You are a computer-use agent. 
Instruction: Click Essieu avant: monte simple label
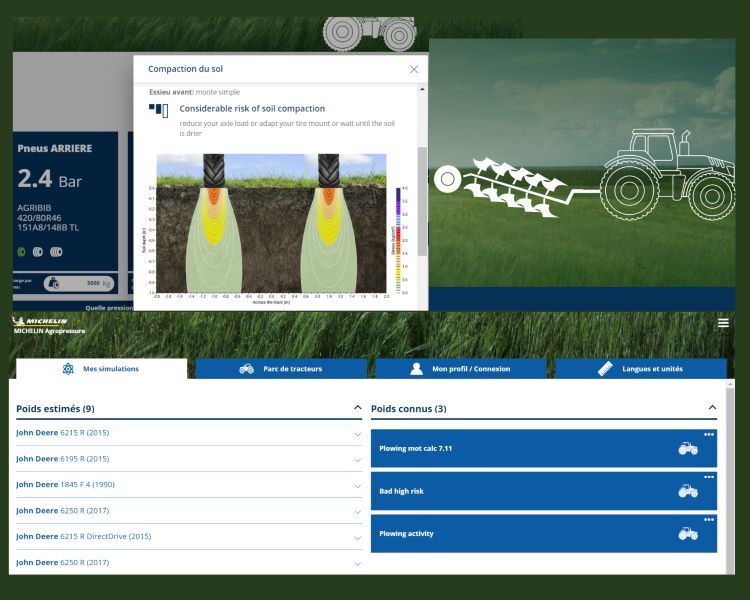tap(195, 92)
